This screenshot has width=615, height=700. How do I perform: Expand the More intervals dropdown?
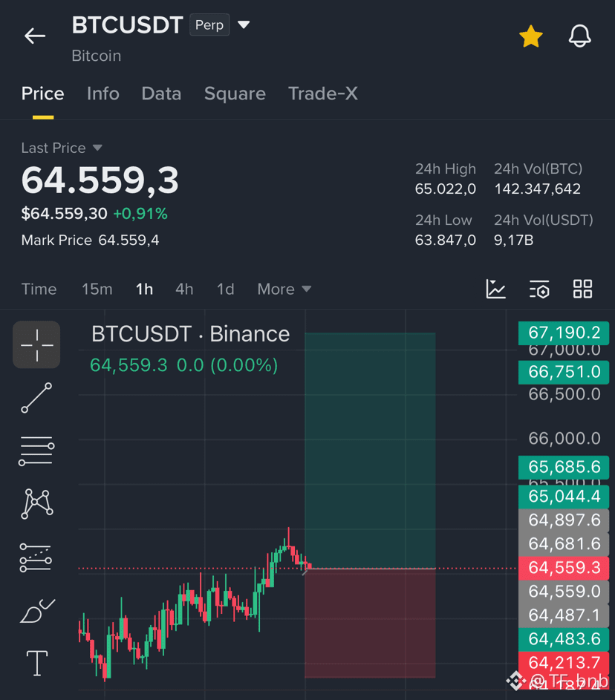click(284, 290)
